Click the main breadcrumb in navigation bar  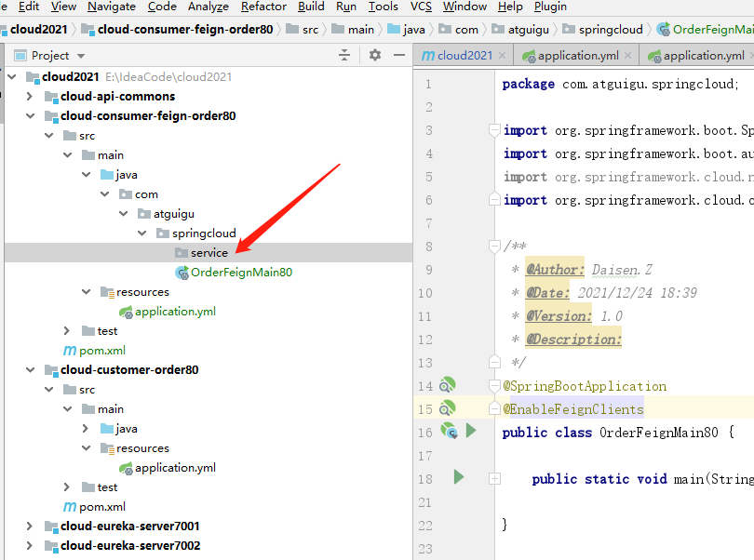[354, 30]
